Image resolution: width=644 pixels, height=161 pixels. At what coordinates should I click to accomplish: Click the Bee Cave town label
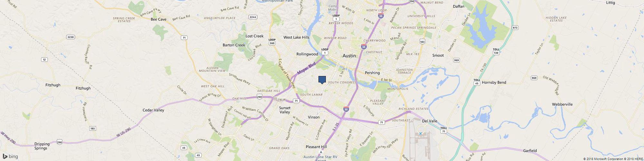click(x=159, y=19)
